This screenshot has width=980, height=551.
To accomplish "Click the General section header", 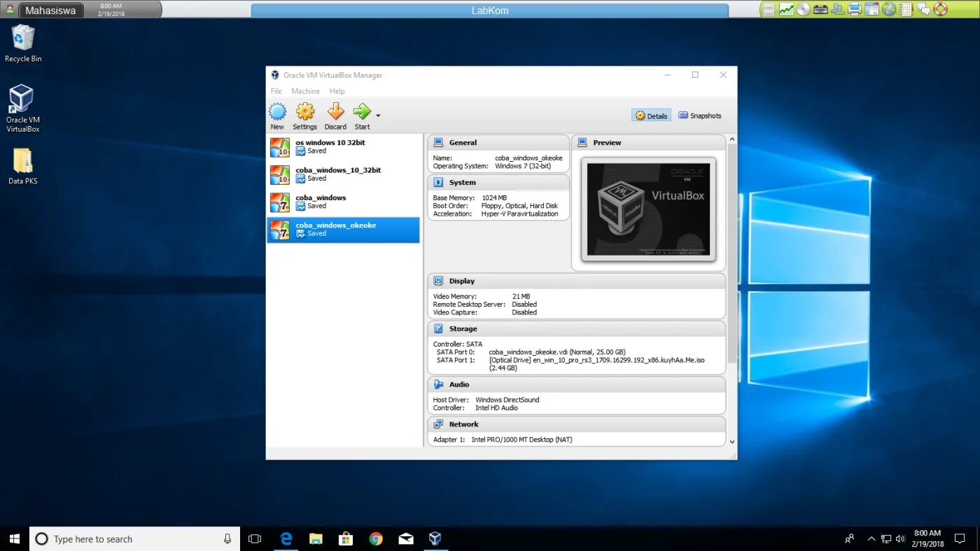I will (498, 142).
